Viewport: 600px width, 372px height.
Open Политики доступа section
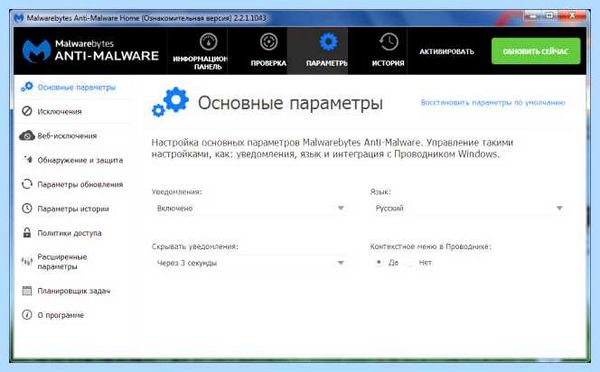pos(73,233)
